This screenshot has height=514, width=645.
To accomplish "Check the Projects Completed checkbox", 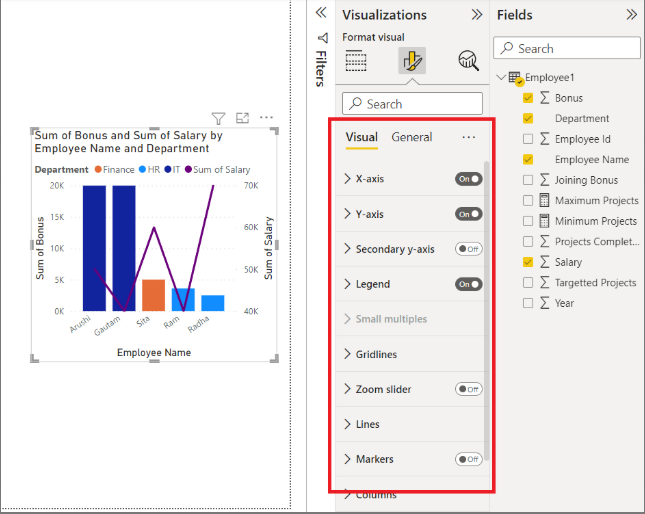I will tap(528, 242).
